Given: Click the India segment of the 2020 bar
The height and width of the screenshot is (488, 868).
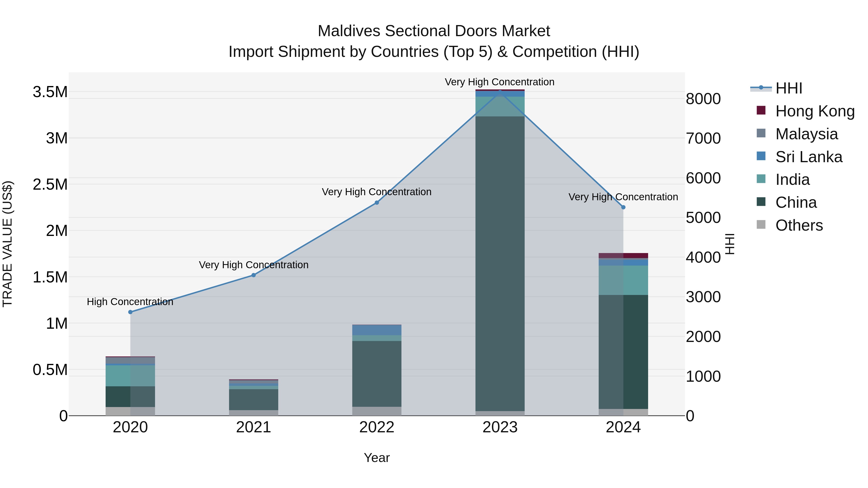Looking at the screenshot, I should [x=130, y=376].
